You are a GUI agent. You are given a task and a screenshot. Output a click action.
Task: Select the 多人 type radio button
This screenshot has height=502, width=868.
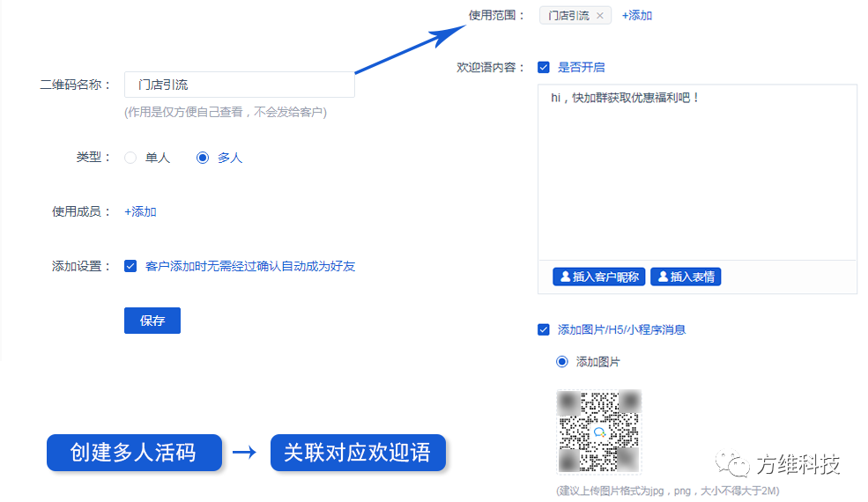point(203,158)
